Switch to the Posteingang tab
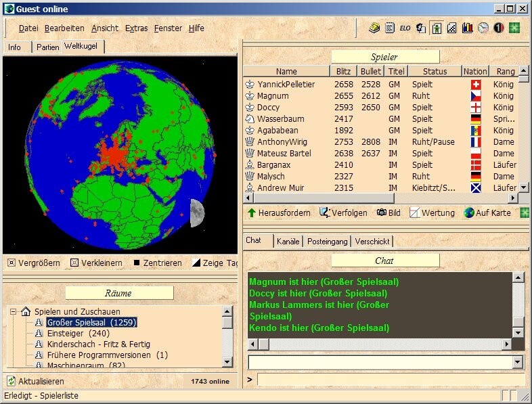 (327, 241)
